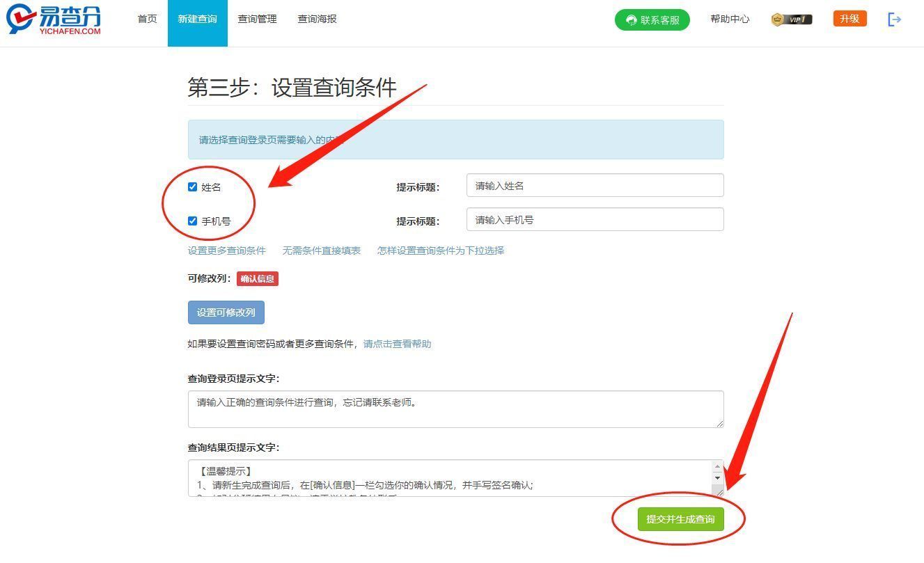Open the 查询海报 tab
The width and height of the screenshot is (924, 563).
(x=317, y=19)
